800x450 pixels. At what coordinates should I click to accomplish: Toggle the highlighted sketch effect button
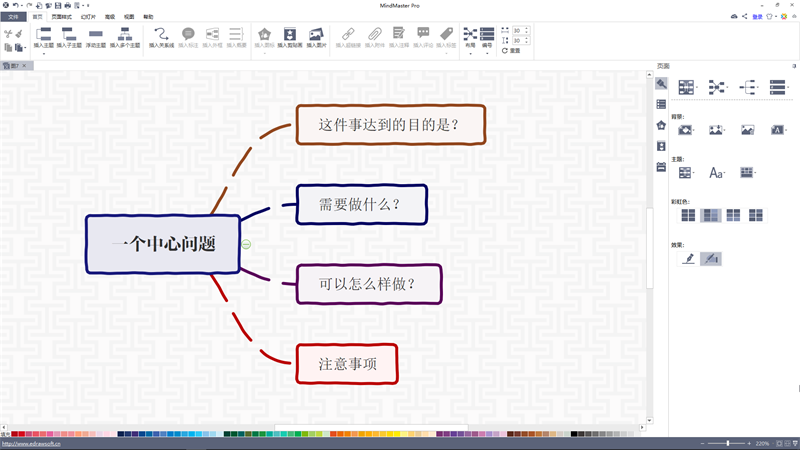[x=711, y=259]
